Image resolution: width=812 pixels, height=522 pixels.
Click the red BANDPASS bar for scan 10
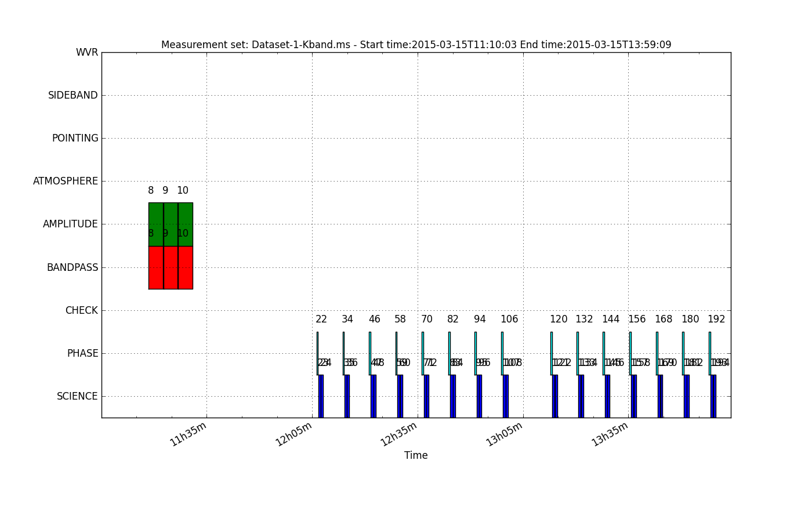[186, 267]
